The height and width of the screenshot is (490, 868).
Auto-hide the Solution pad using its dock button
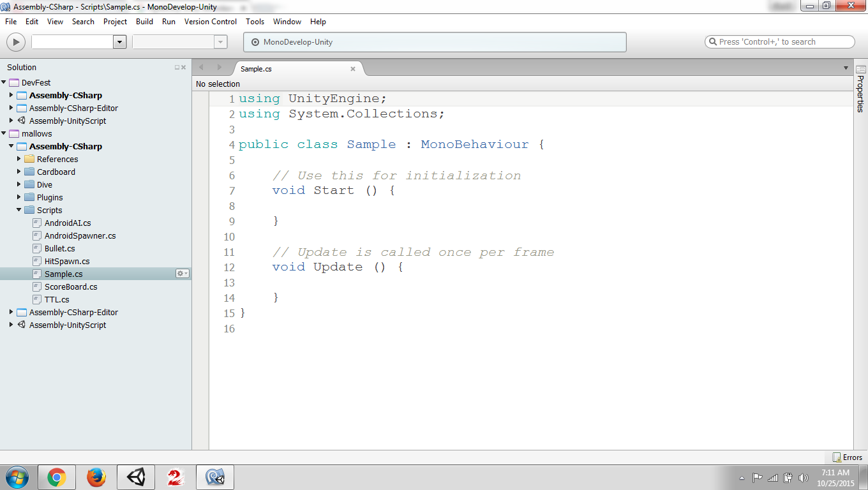pyautogui.click(x=177, y=68)
